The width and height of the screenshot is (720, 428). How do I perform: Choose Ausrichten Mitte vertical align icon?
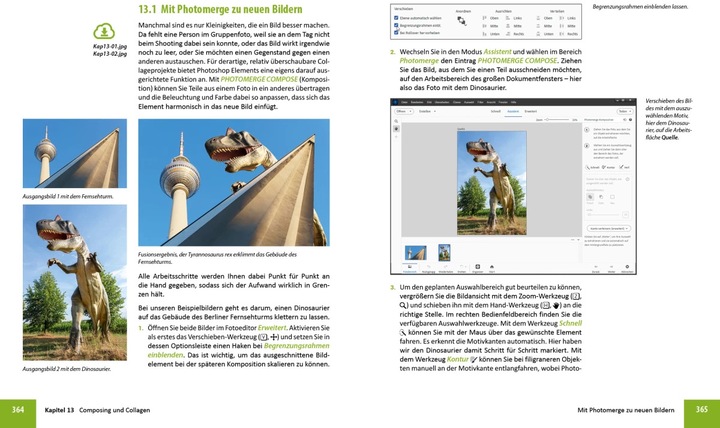tap(484, 26)
